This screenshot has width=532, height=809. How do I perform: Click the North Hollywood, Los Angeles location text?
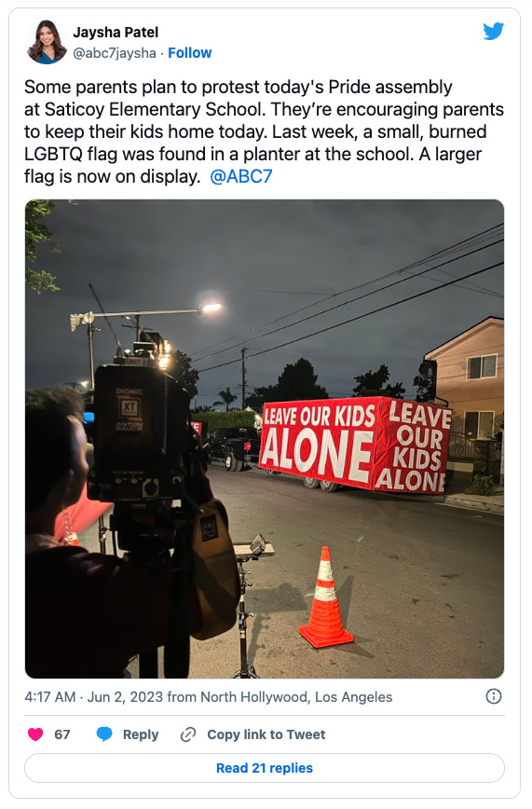click(x=296, y=697)
